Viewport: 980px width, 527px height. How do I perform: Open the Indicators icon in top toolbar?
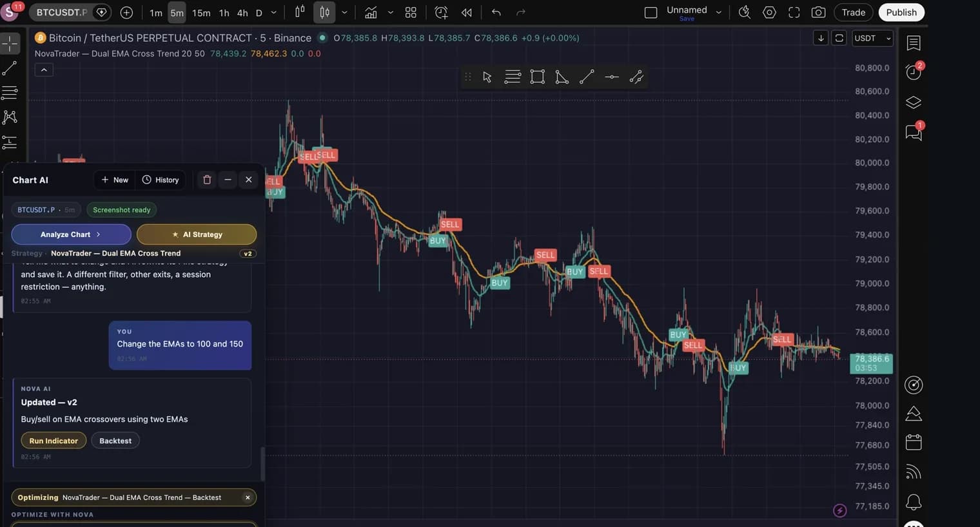click(x=371, y=12)
